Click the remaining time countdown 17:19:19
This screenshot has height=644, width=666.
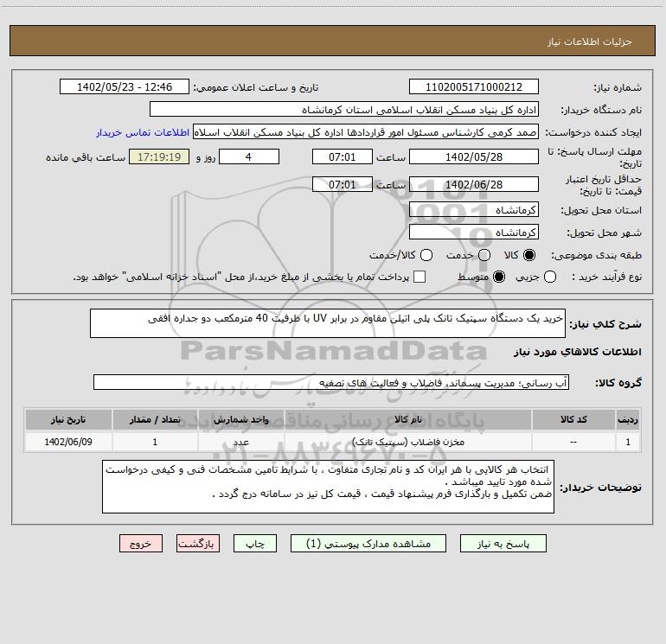pyautogui.click(x=159, y=156)
